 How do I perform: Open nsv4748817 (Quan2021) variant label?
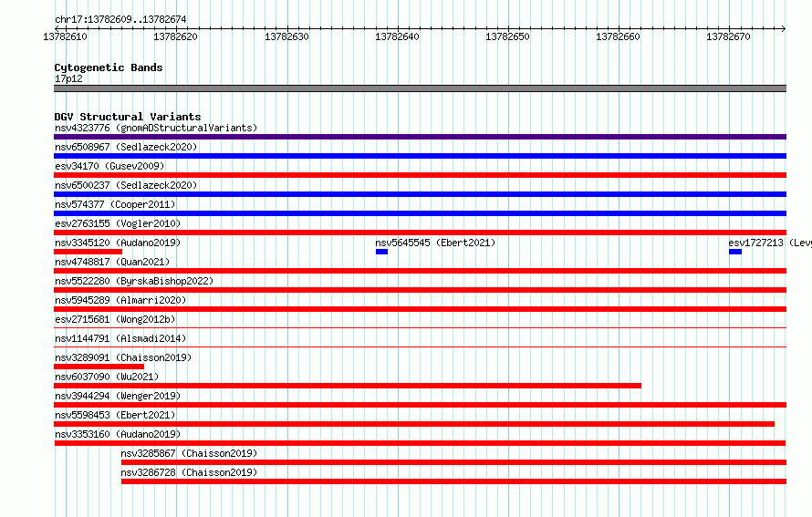tap(112, 262)
